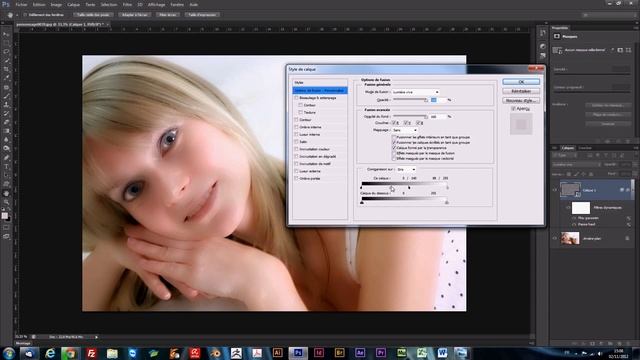Hide the Arrière-plan layer eye
Screen dimensions: 640x360
(x=555, y=238)
